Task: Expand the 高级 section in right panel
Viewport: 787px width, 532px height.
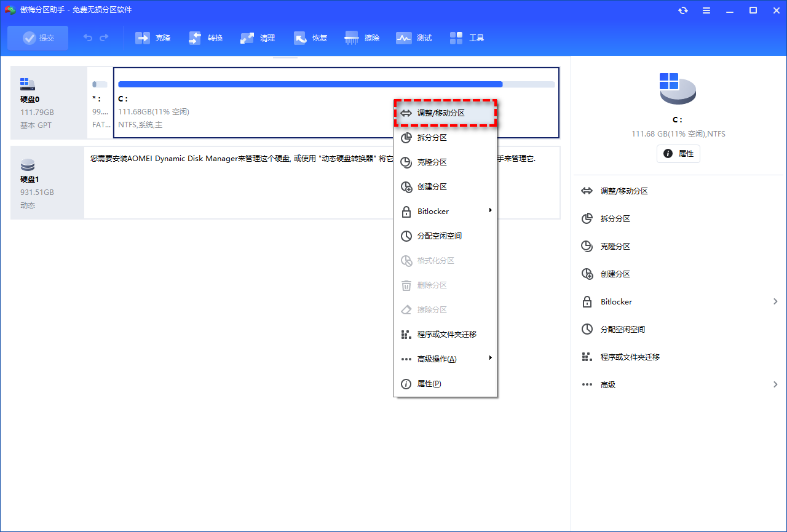Action: [x=679, y=384]
